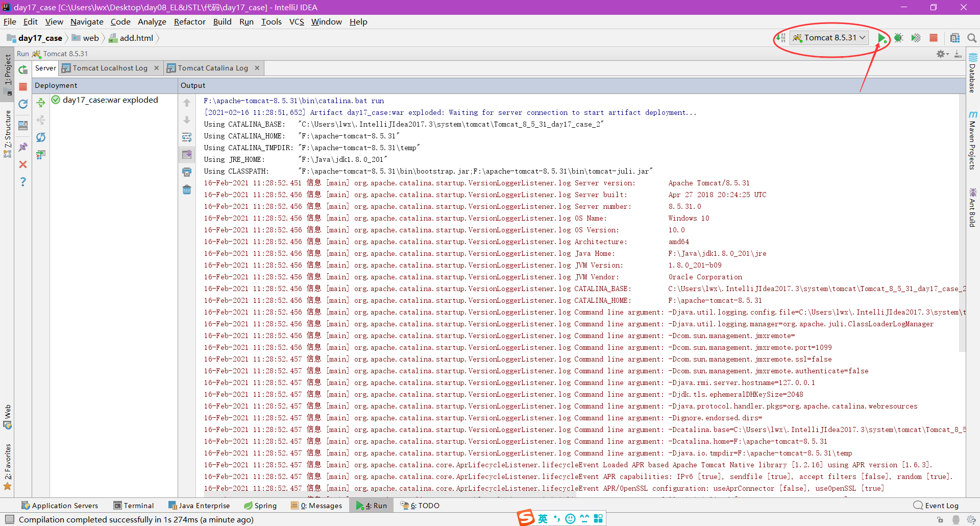Open help with the blue question mark
The width and height of the screenshot is (980, 526).
(23, 182)
